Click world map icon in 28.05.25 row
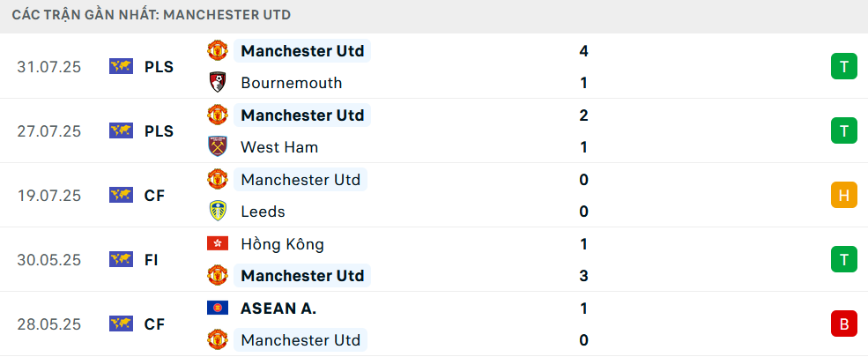This screenshot has width=868, height=357. [121, 324]
